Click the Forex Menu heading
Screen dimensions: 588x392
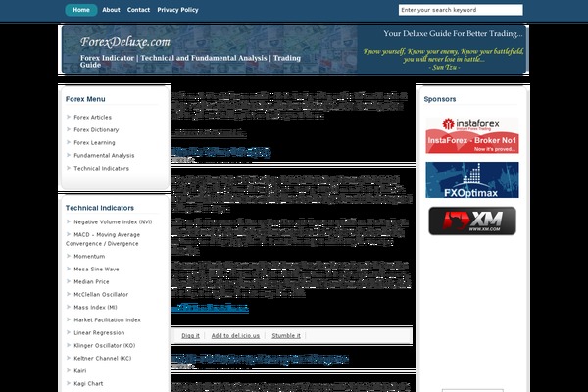(x=85, y=99)
